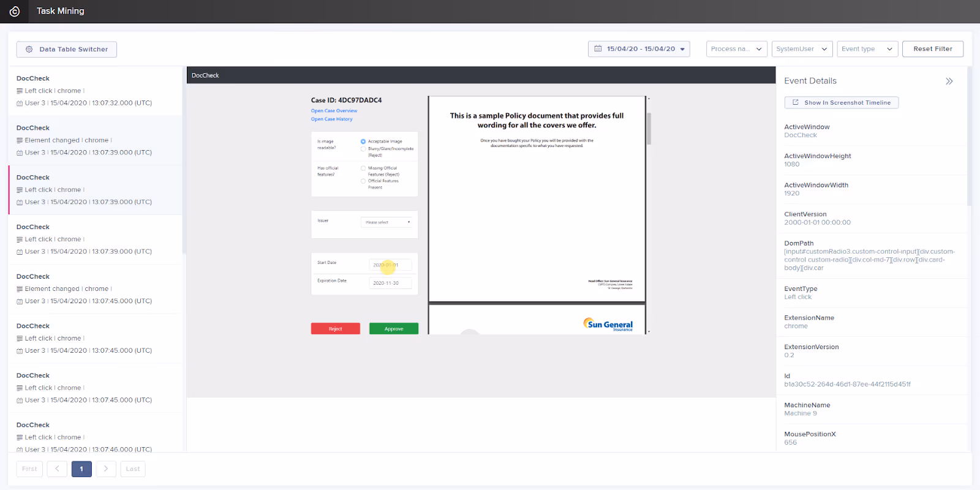Select the Left click event at 13:07:32.000
Screen dimensions: 980x490
(95, 91)
